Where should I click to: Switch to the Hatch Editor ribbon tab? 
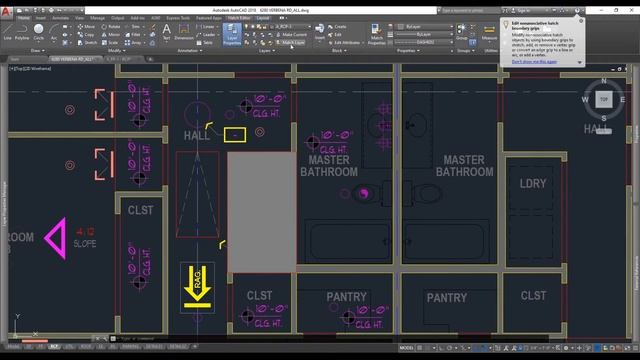tap(239, 18)
